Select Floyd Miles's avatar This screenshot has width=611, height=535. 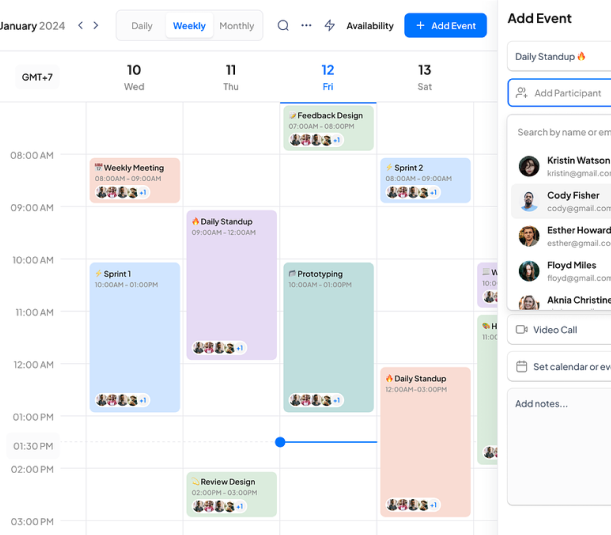[x=529, y=271]
